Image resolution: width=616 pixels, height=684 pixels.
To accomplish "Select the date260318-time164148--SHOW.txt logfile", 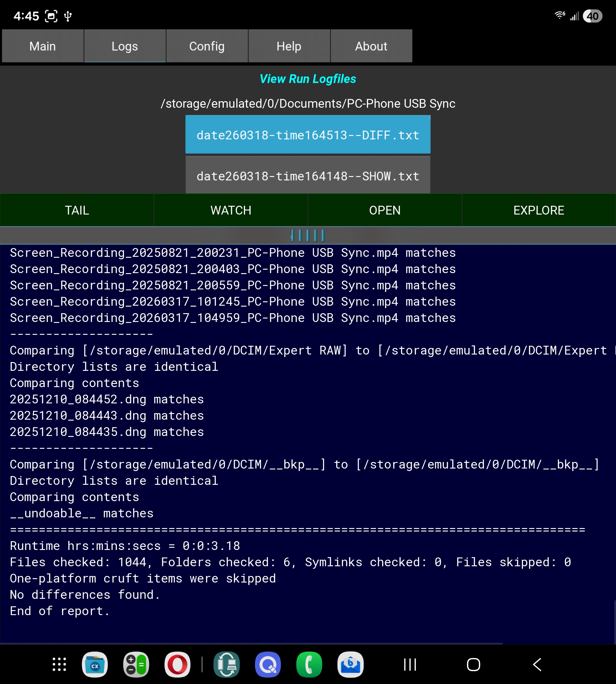I will tap(308, 176).
